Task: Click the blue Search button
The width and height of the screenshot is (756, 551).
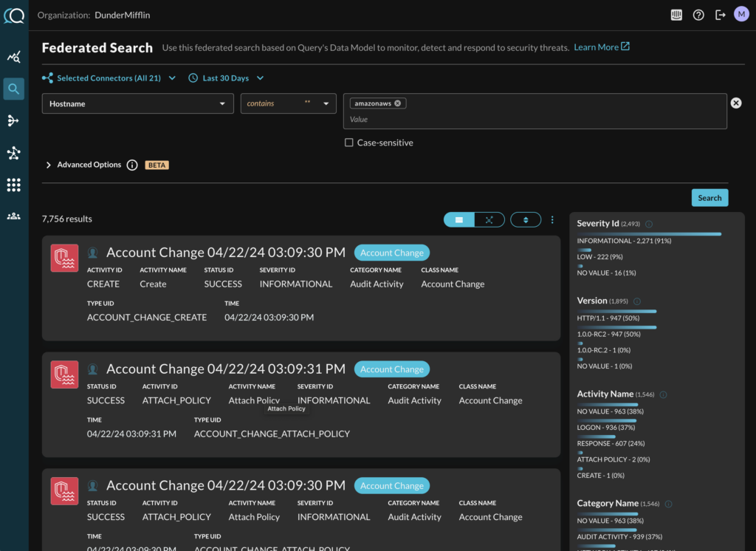Action: tap(709, 198)
